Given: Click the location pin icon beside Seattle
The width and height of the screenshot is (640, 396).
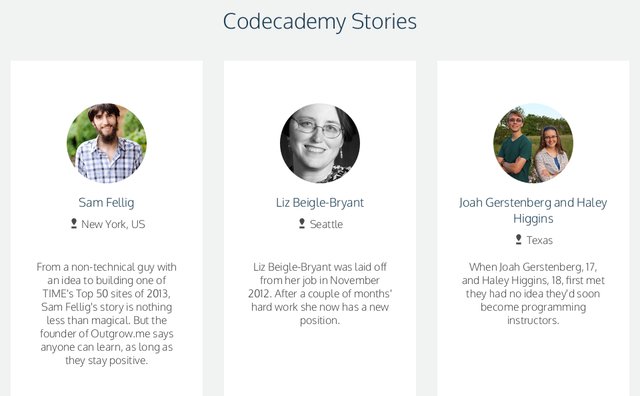Looking at the screenshot, I should pyautogui.click(x=302, y=223).
